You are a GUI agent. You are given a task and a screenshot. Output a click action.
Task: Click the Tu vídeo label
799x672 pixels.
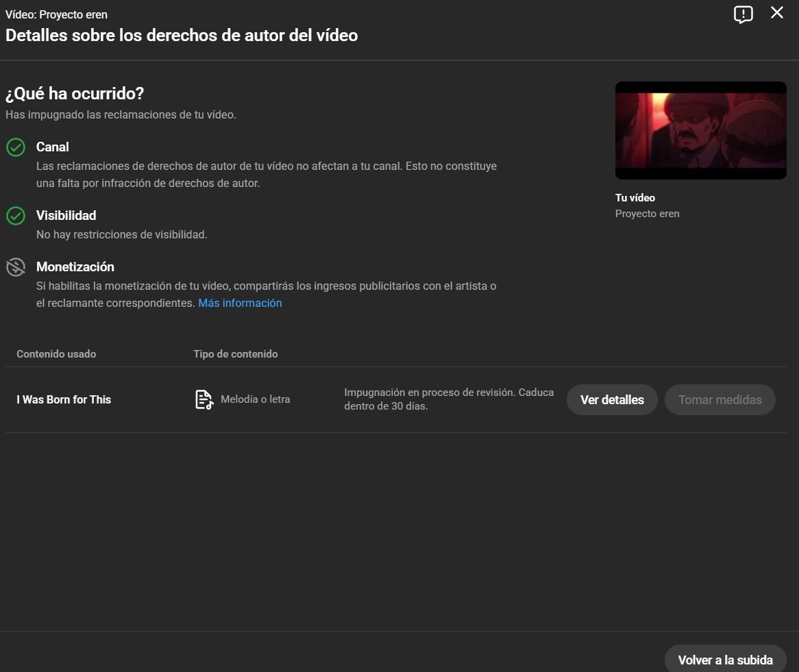635,198
